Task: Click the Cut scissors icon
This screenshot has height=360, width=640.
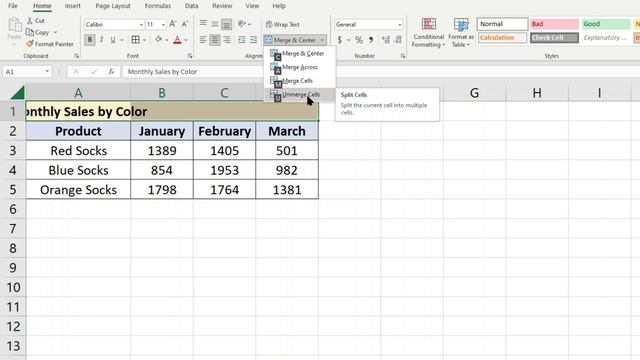Action: click(30, 20)
